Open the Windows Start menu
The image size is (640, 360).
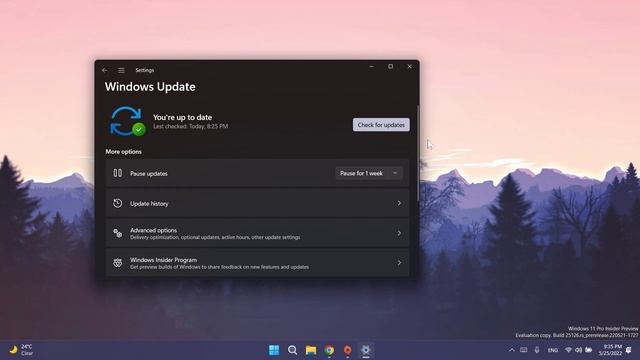tap(274, 350)
